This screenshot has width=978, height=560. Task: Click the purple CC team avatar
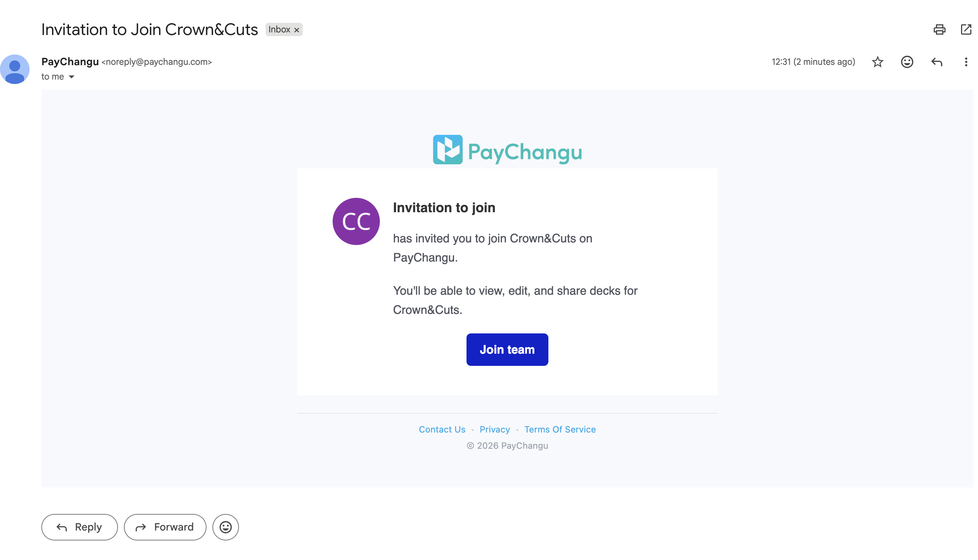(356, 221)
